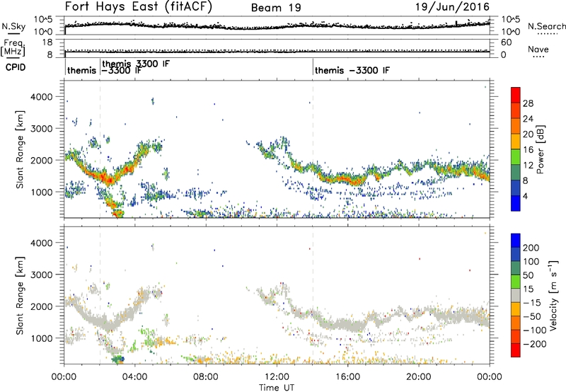Click the 'themis -3300 IF' label near 14:00
Viewport: 566px width, 392px height.
(352, 70)
